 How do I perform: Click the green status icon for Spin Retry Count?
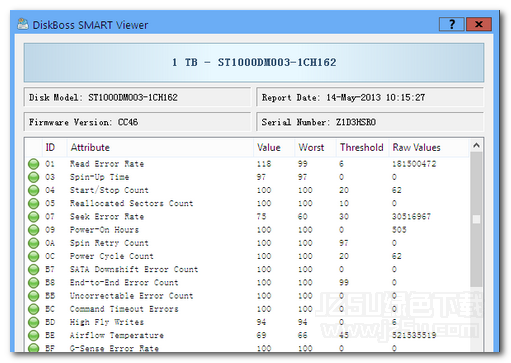tap(33, 243)
